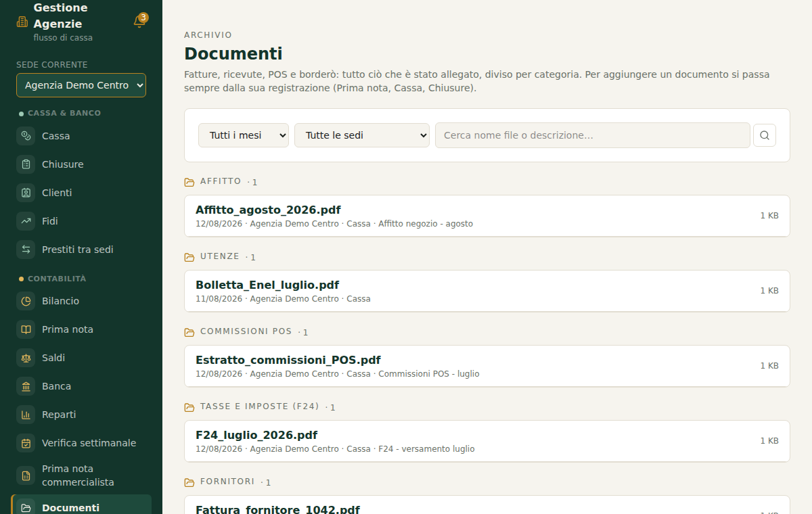Click the Gestione Agenzie logo icon

22,22
